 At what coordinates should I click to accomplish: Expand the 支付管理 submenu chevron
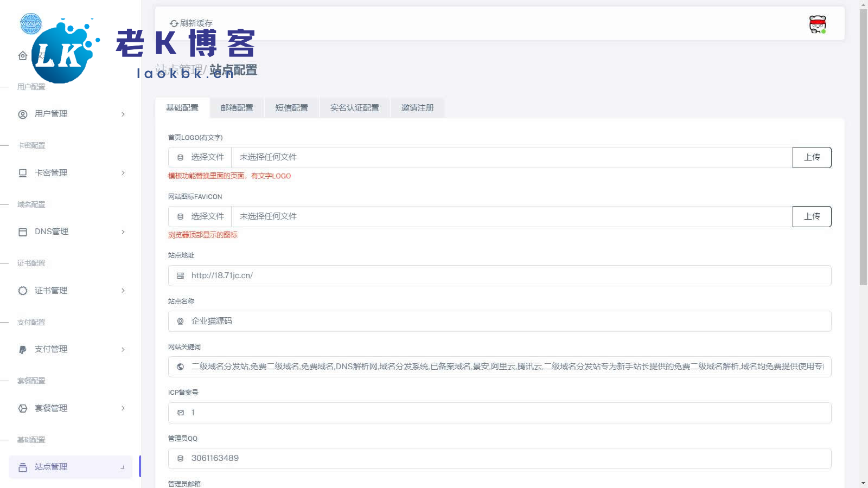pos(123,350)
